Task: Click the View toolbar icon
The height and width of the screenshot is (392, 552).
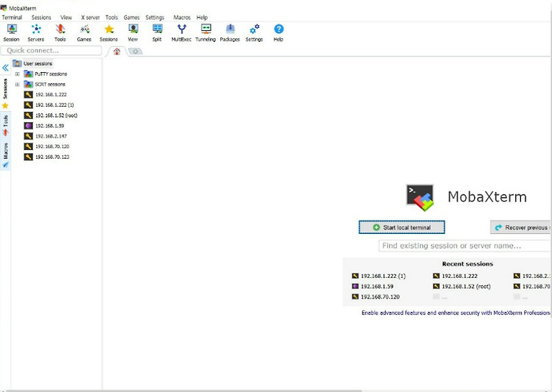Action: pyautogui.click(x=133, y=33)
